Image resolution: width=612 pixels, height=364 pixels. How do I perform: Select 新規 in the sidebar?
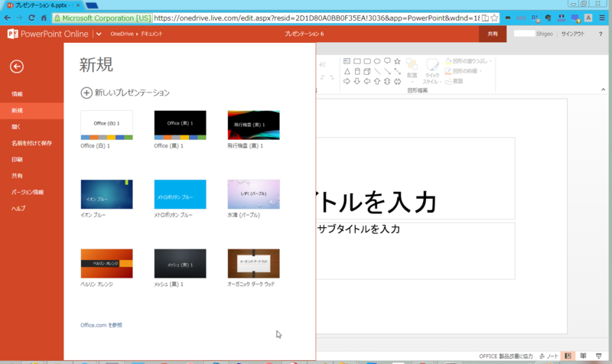click(31, 110)
